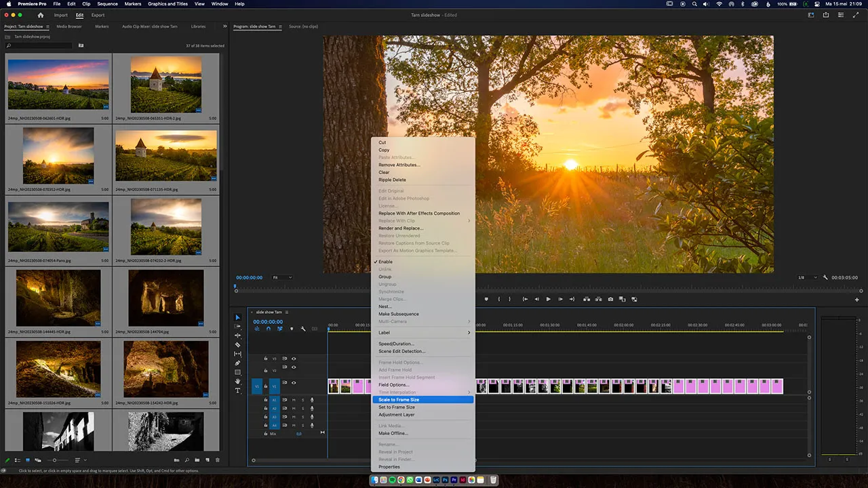
Task: Switch to the Media Browser tab
Action: pyautogui.click(x=69, y=26)
